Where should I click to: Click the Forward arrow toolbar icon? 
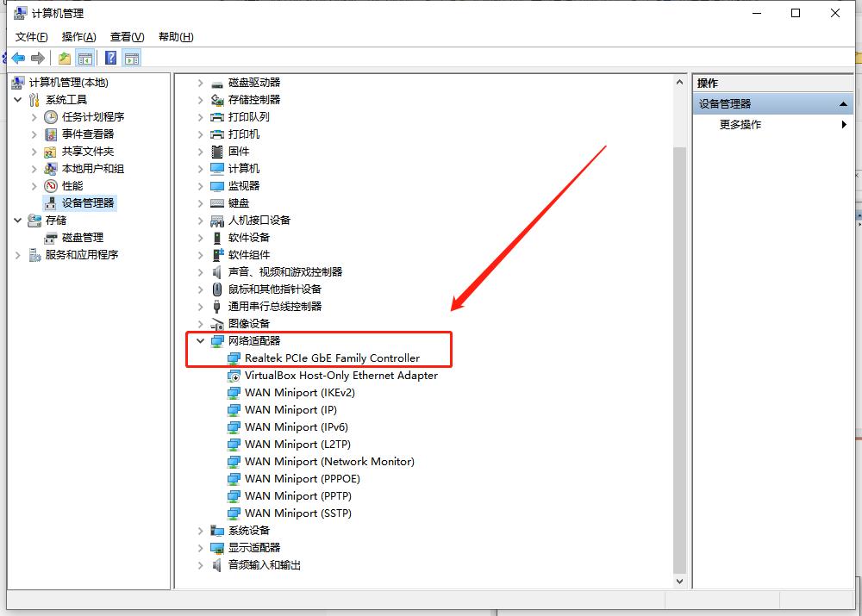(x=37, y=58)
